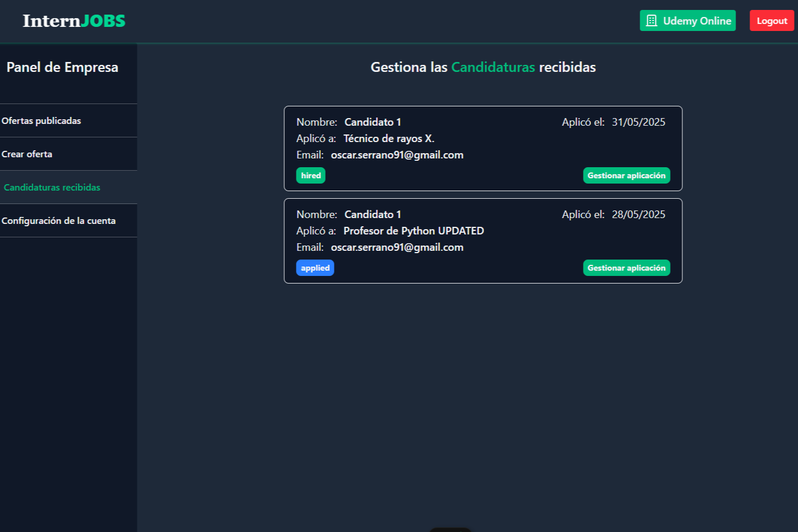This screenshot has height=532, width=798.
Task: Click the green Candidaturas word in page heading
Action: (x=493, y=67)
